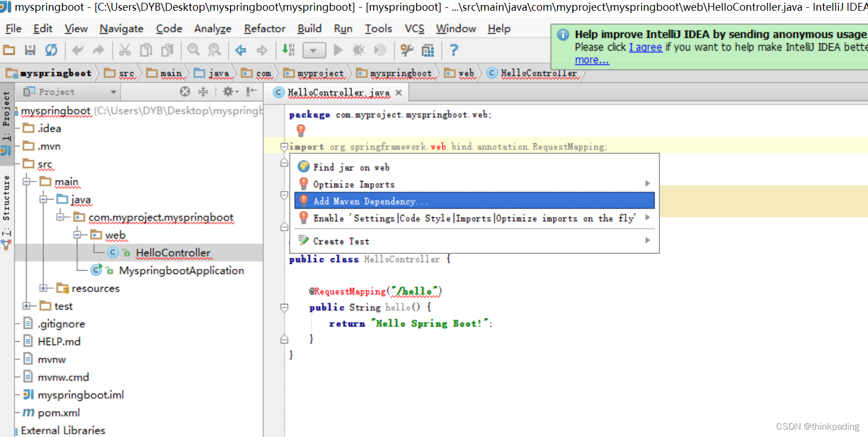868x437 pixels.
Task: Click the Debug bug icon
Action: point(359,51)
